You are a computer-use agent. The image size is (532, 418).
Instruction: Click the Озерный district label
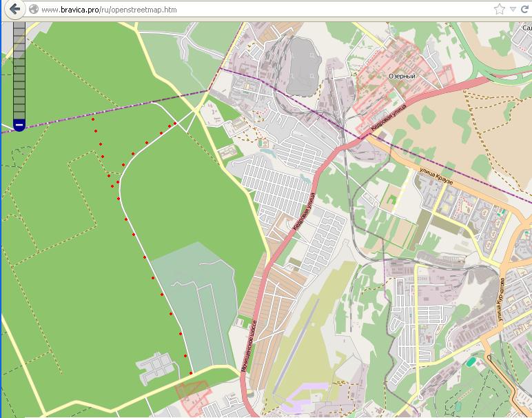(x=402, y=76)
